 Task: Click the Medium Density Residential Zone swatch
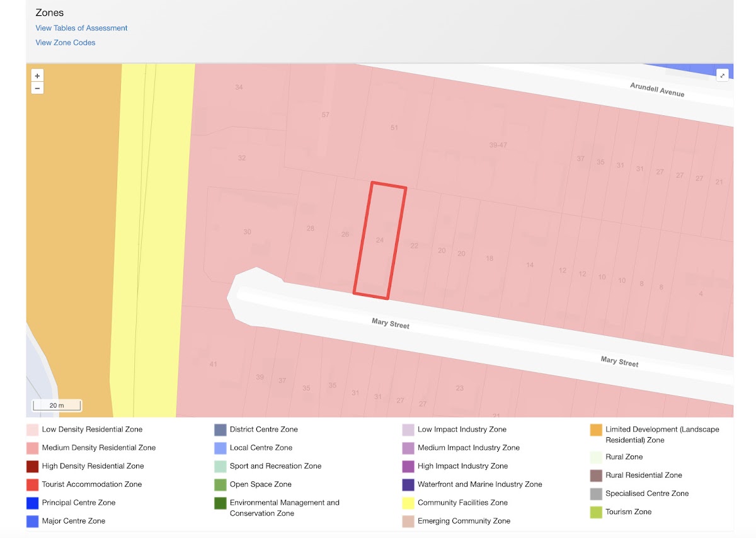[31, 449]
